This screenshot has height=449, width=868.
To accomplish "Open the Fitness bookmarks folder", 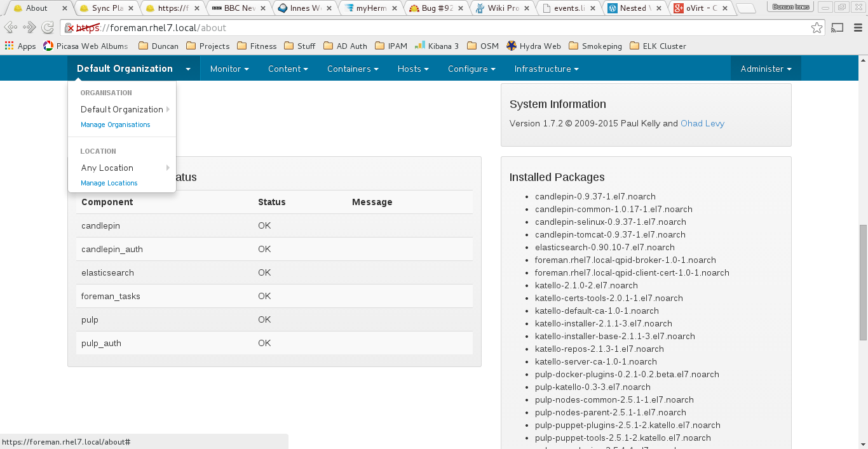I will click(x=257, y=46).
